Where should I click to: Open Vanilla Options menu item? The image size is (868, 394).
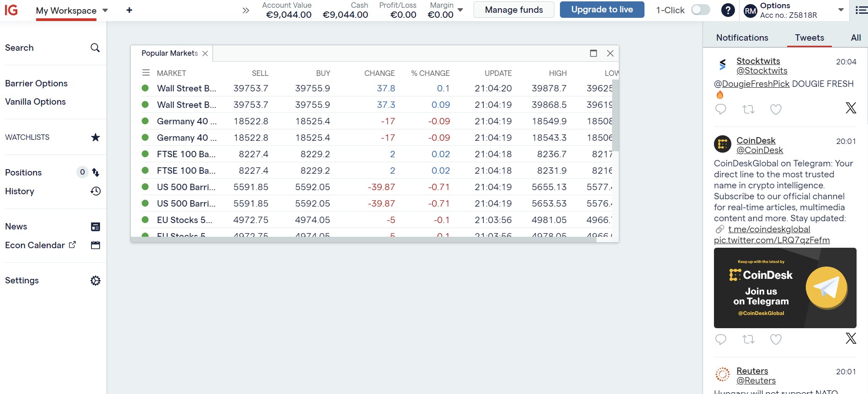coord(35,101)
